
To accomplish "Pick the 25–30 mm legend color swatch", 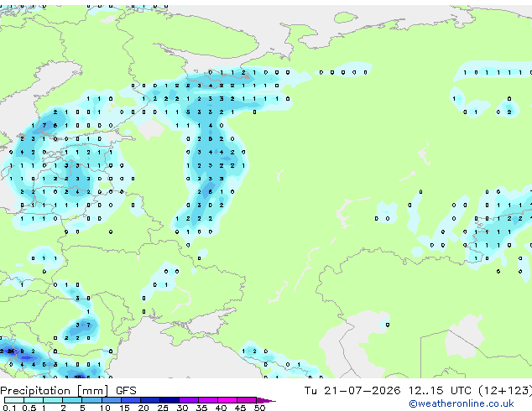I will [169, 400].
